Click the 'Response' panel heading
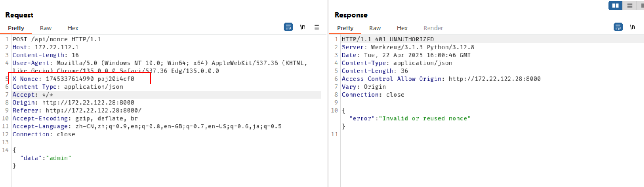This screenshot has width=644, height=187. coord(351,15)
